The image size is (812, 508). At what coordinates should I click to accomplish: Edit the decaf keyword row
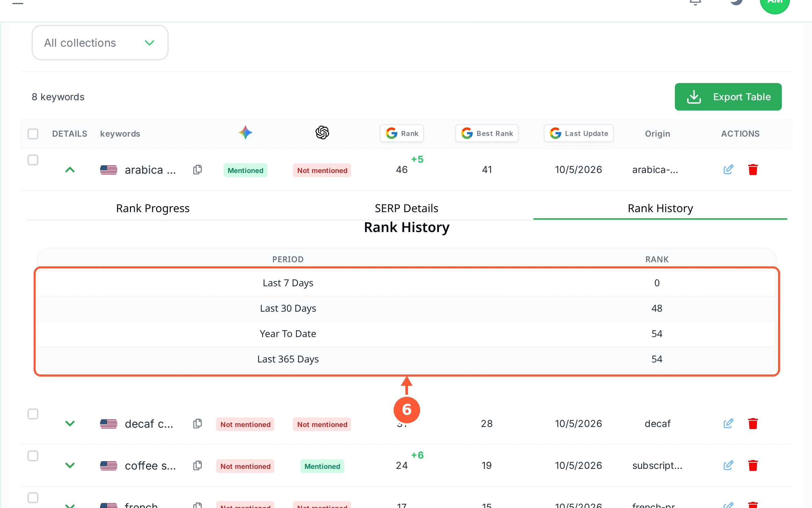tap(728, 424)
